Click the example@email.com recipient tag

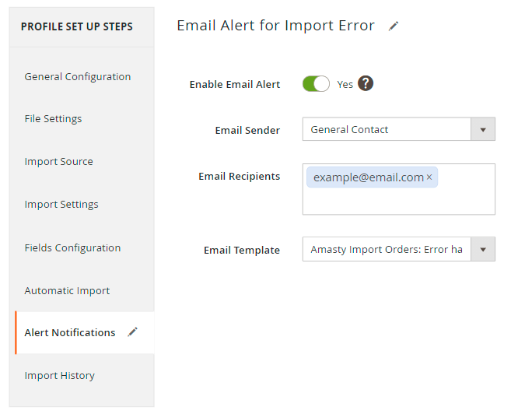[368, 177]
